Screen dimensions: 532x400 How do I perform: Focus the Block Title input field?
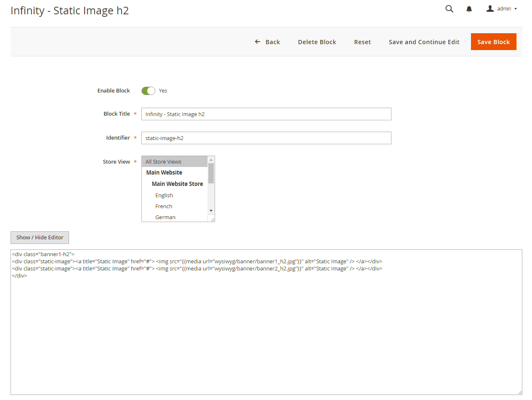point(266,114)
